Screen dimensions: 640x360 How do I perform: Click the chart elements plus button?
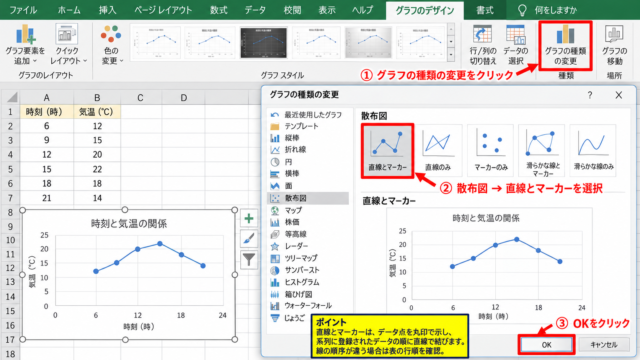tap(249, 219)
